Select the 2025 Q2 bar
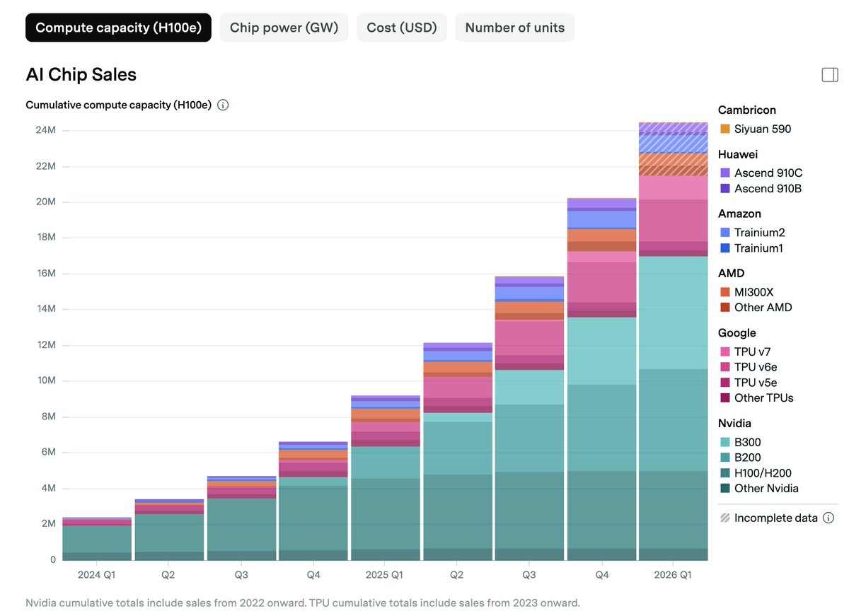Viewport: 849px width, 616px height. click(458, 452)
